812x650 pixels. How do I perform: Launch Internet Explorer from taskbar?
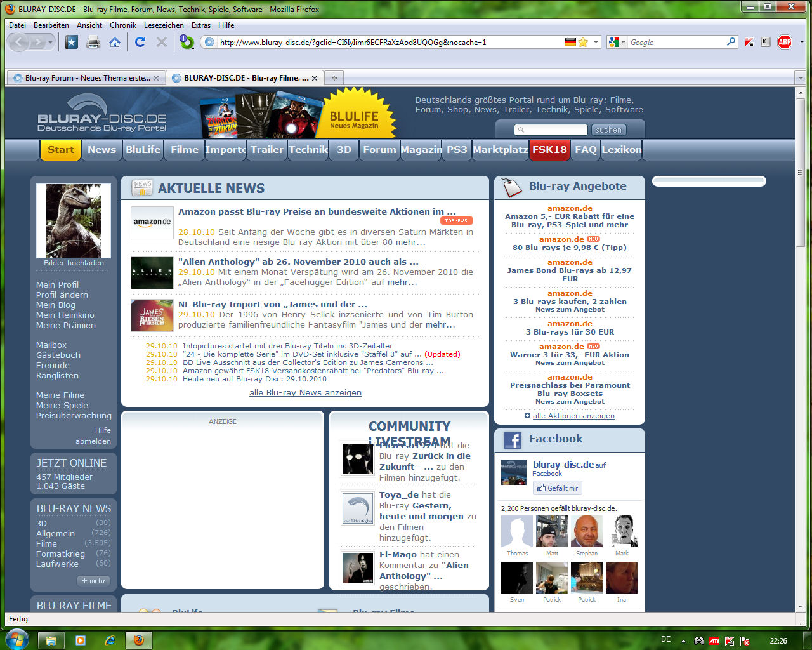click(x=110, y=640)
